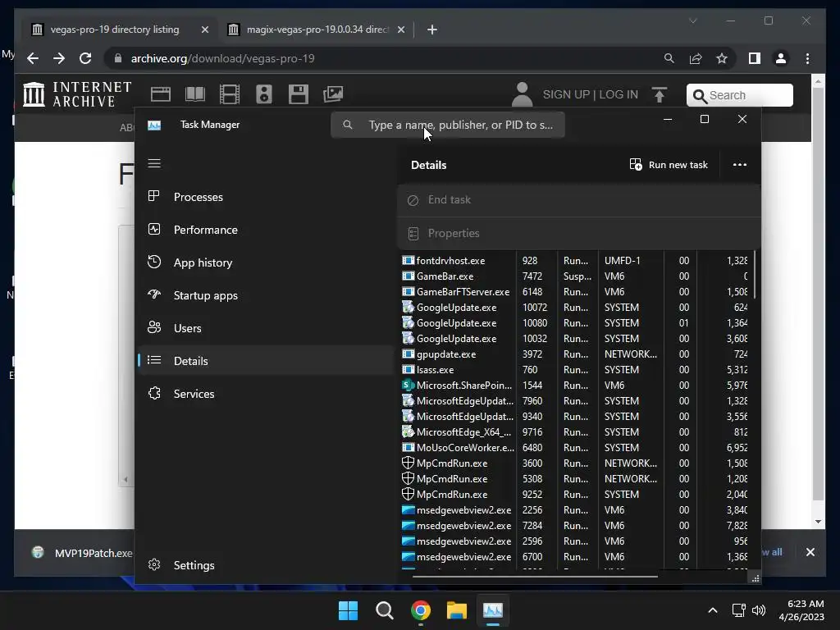Select GoogleUpdate.exe with PID 10032
The height and width of the screenshot is (630, 840).
click(575, 338)
